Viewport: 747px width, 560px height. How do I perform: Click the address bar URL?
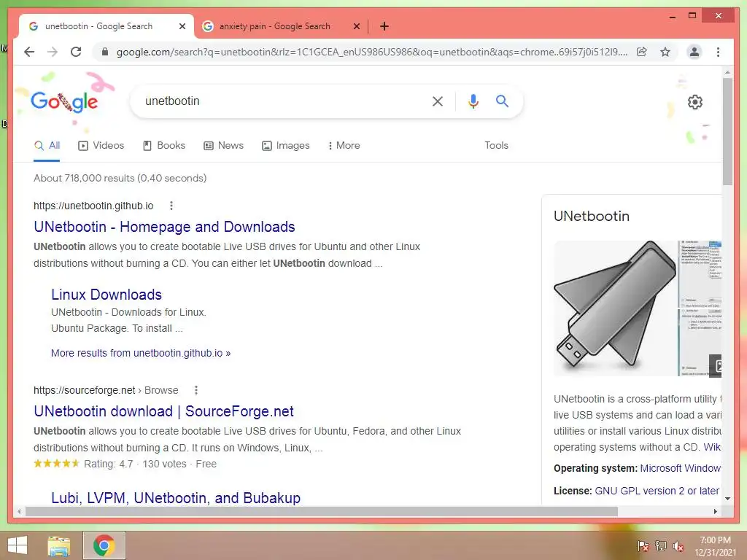(371, 52)
